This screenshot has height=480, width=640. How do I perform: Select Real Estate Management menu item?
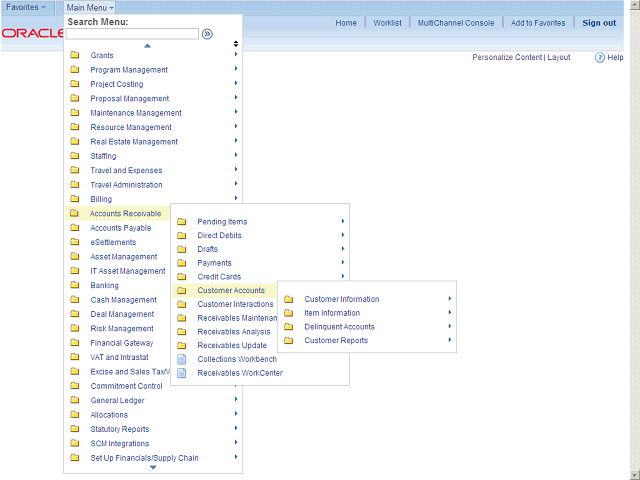(x=134, y=142)
